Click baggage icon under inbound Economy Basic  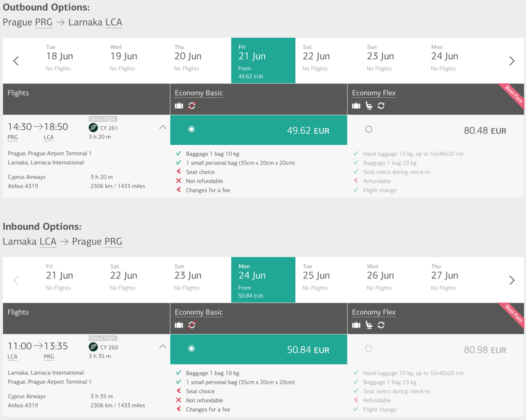point(179,325)
